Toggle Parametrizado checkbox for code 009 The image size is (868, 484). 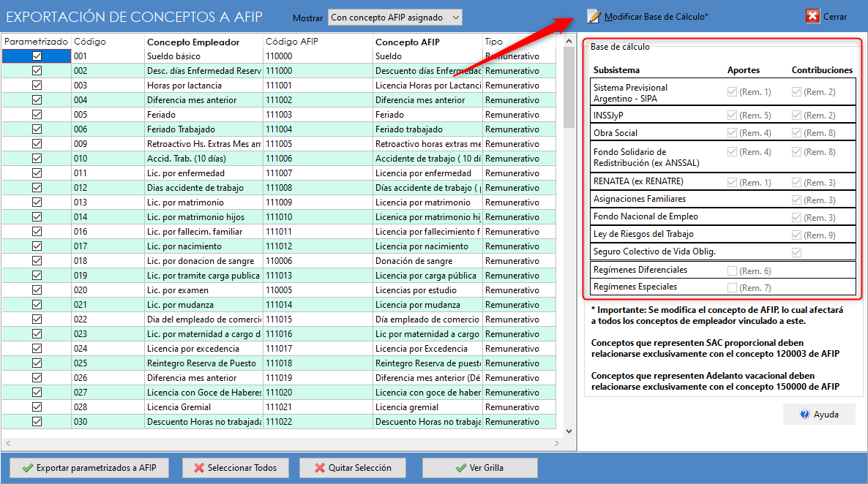(37, 144)
